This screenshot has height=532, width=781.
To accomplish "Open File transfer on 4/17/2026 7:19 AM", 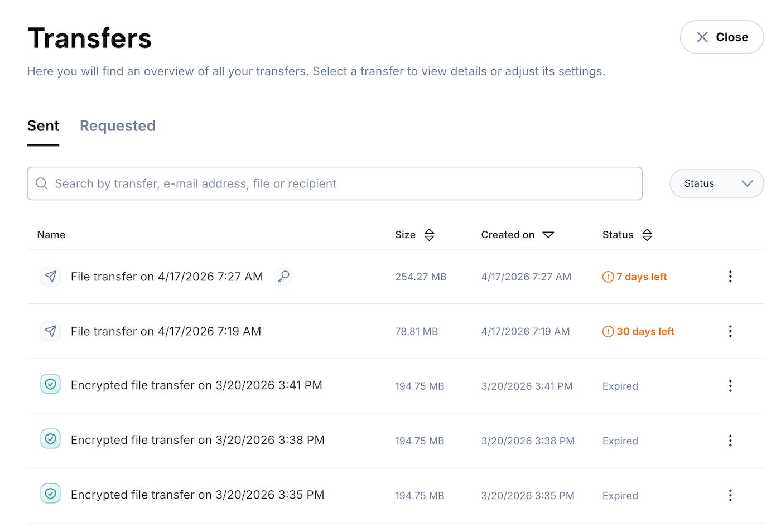I will [166, 331].
